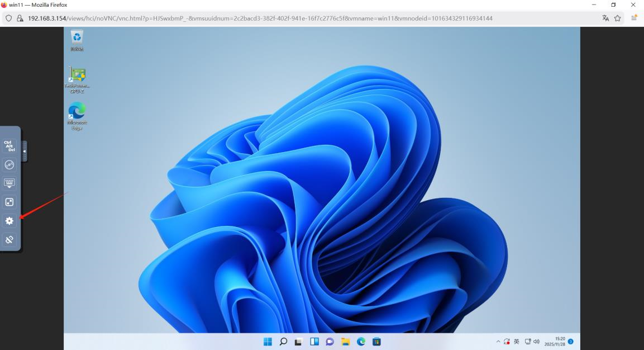Send Ctrl Alt Del via noVNC panel
This screenshot has width=644, height=350.
tap(9, 146)
